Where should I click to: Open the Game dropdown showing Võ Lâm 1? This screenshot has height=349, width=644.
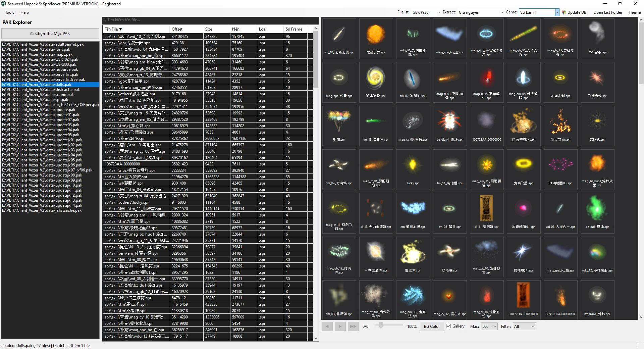click(556, 12)
